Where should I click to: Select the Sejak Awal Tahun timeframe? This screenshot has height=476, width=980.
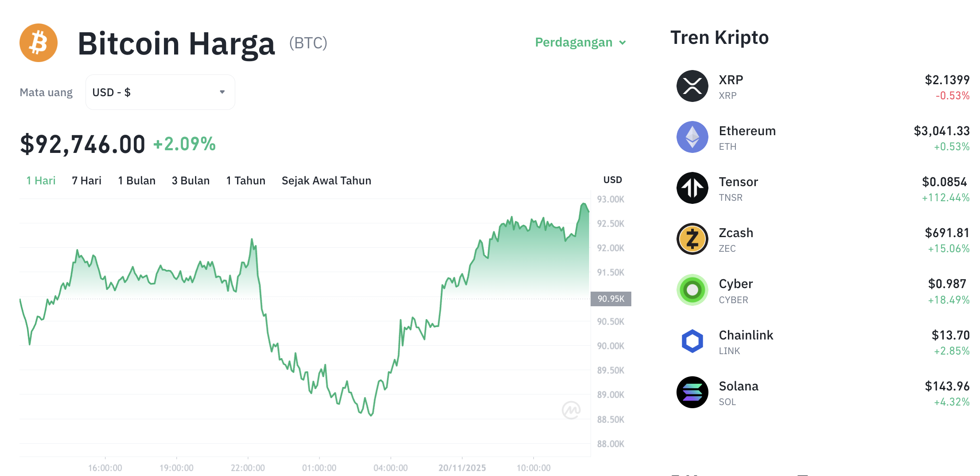pyautogui.click(x=327, y=180)
